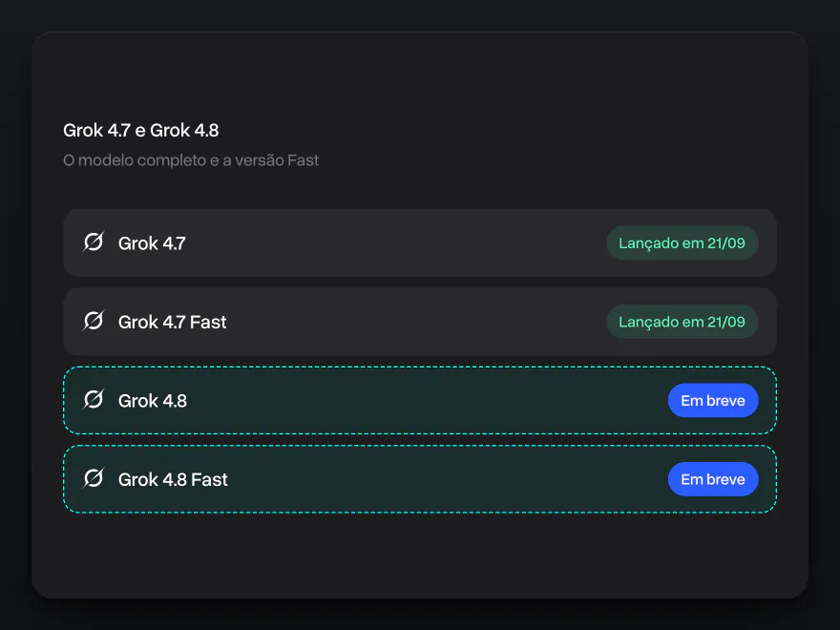Click the heading 'Grok 4.7 e Grok 4.8'
840x630 pixels.
pyautogui.click(x=141, y=130)
